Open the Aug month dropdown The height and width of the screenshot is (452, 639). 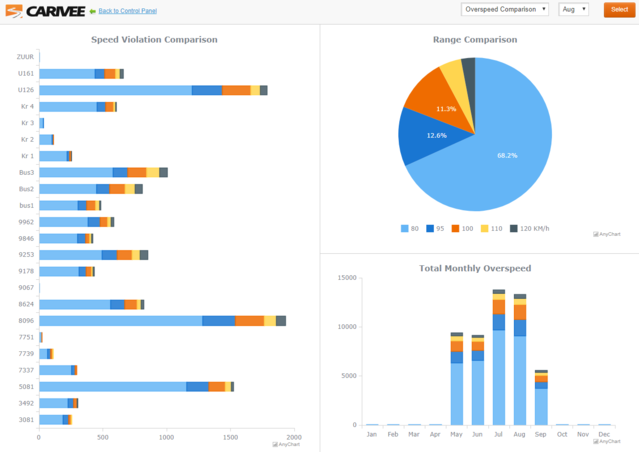573,9
